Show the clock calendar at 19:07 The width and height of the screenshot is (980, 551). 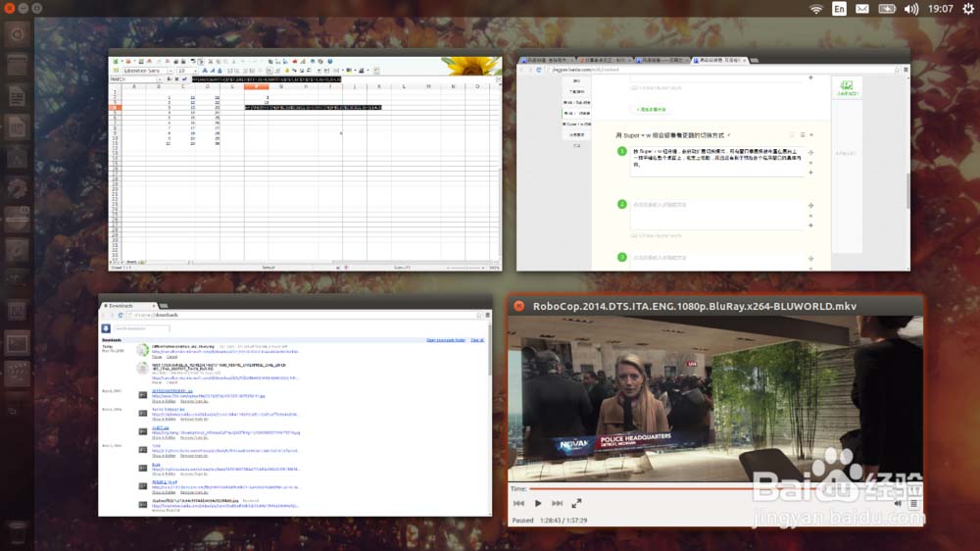(x=940, y=9)
